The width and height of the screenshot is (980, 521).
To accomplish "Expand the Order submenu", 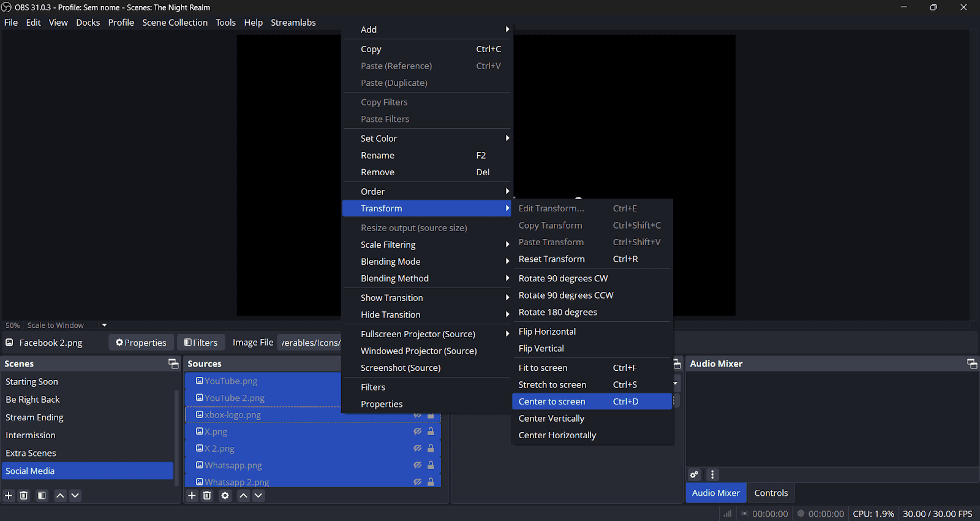I will (x=427, y=191).
